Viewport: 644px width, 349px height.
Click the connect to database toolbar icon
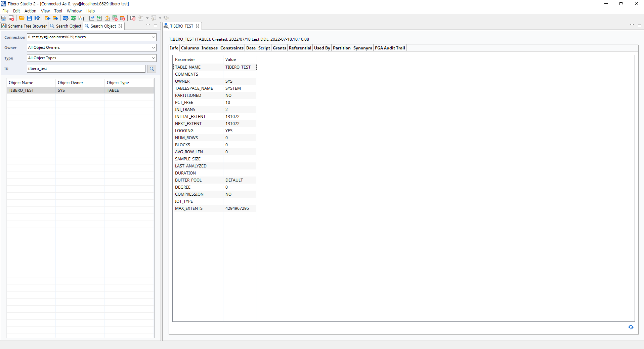[4, 18]
